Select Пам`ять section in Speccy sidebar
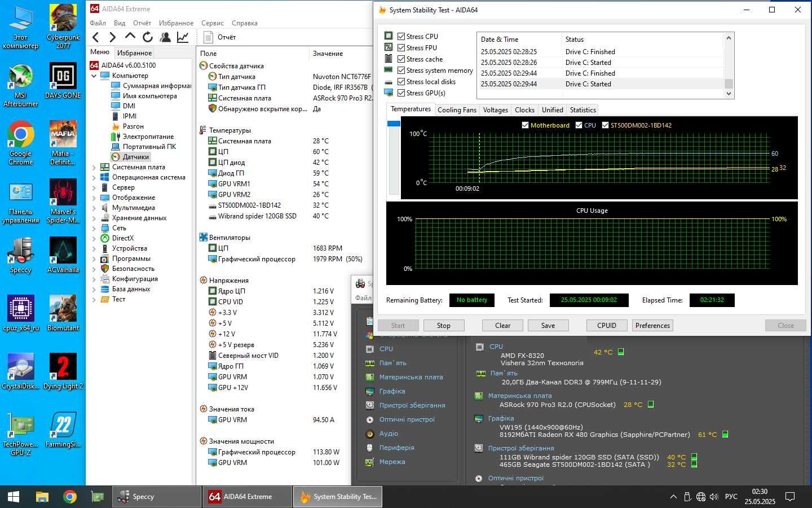 (x=392, y=363)
